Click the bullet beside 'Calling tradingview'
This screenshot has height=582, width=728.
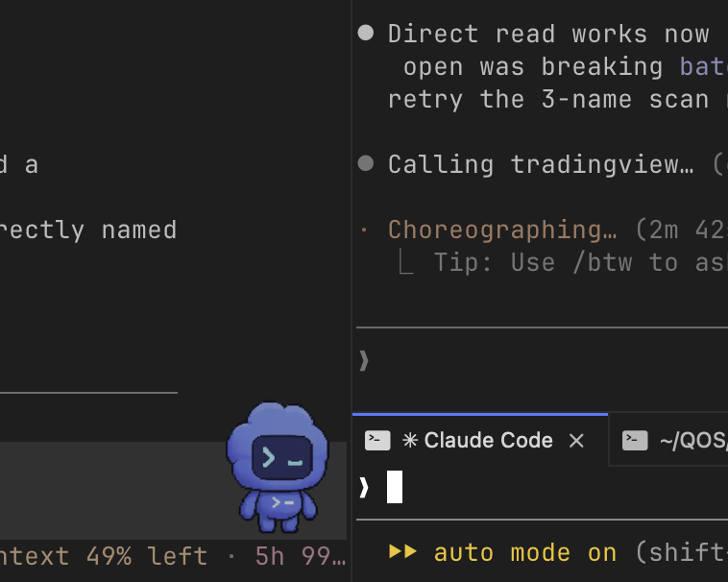[366, 163]
